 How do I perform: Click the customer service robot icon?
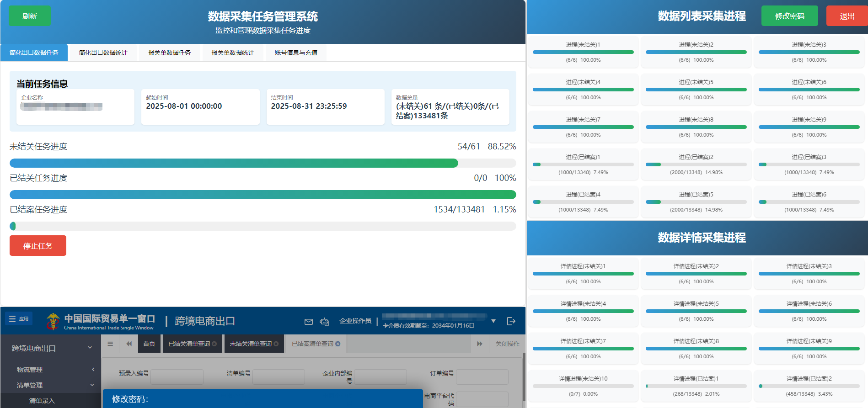324,322
